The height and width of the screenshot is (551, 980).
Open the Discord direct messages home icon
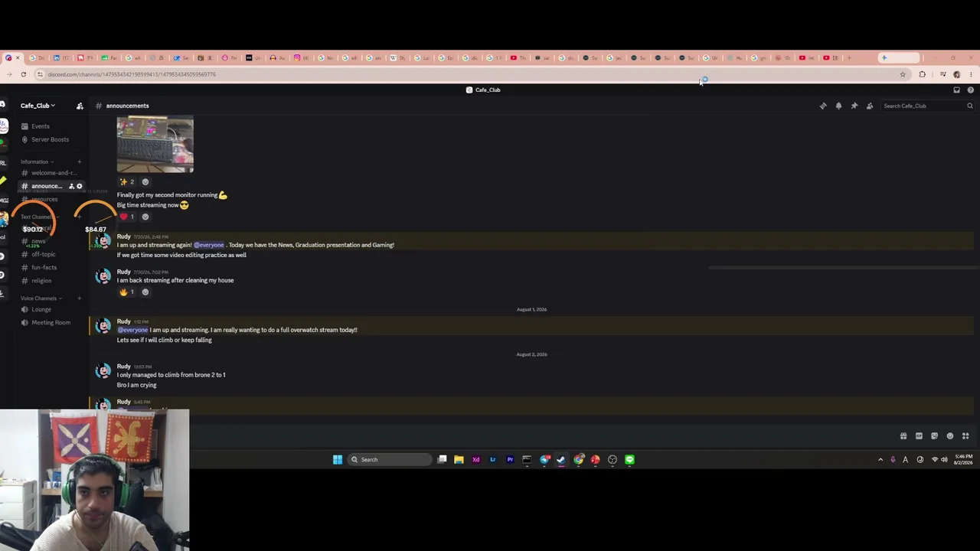(x=3, y=105)
